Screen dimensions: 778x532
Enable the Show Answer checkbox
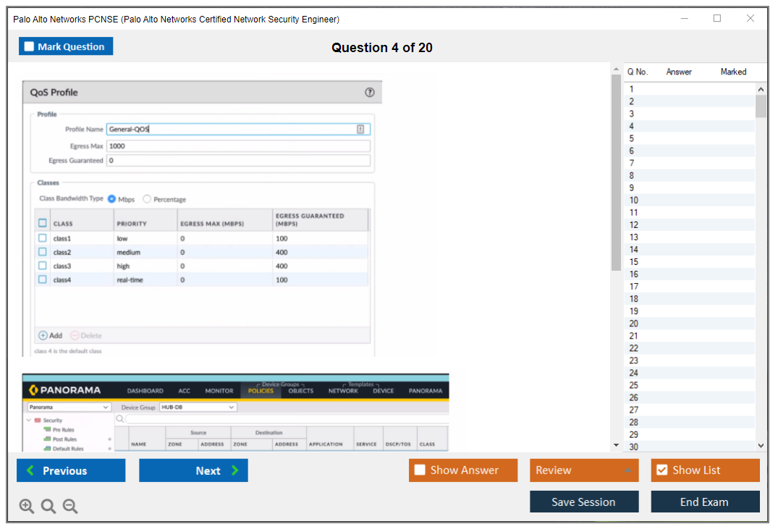tap(420, 470)
